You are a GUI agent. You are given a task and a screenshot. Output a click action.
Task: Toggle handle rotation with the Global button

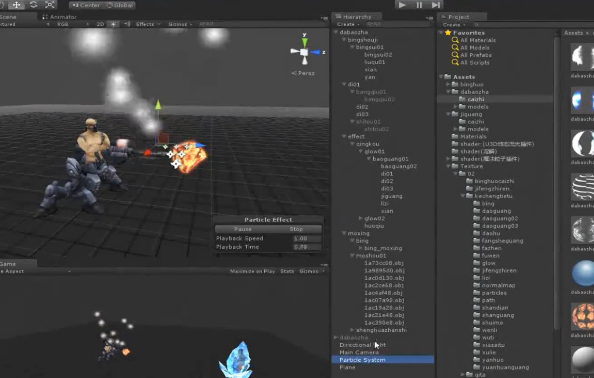[x=119, y=5]
